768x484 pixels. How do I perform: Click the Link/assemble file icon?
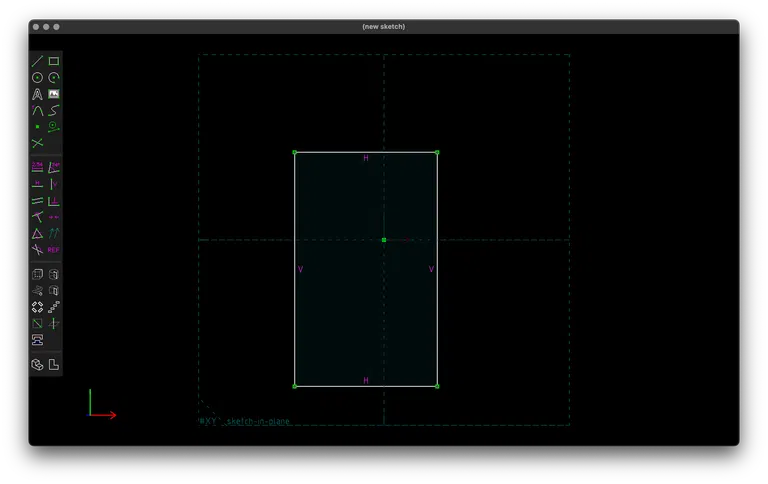(x=37, y=340)
